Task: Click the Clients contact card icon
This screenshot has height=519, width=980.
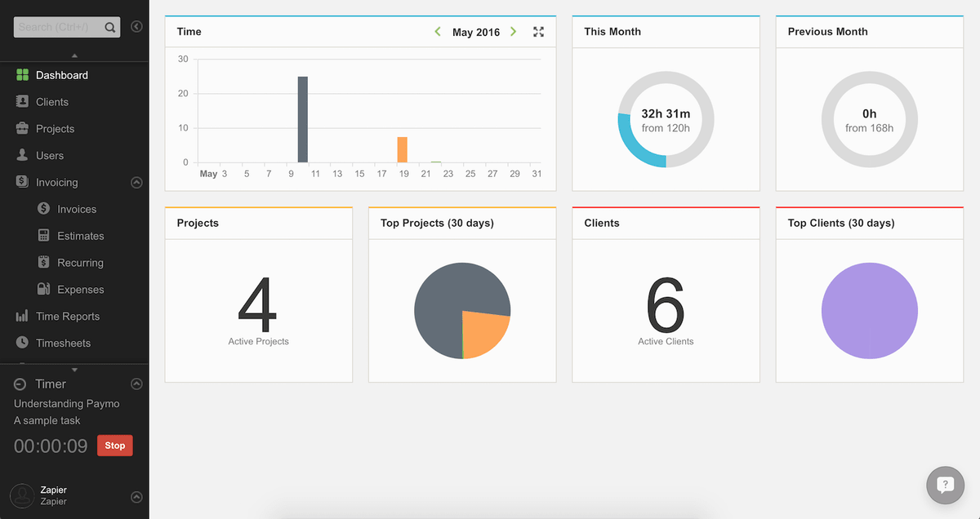Action: (22, 102)
